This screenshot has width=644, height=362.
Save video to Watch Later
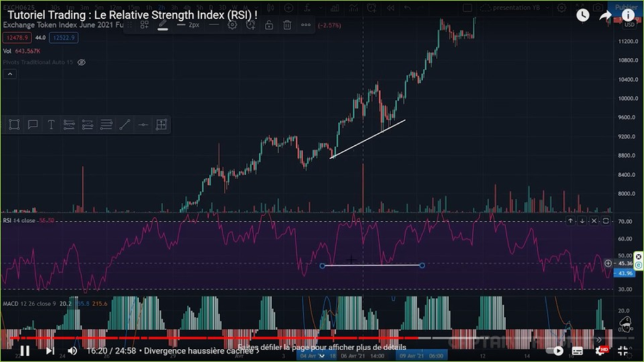click(583, 16)
